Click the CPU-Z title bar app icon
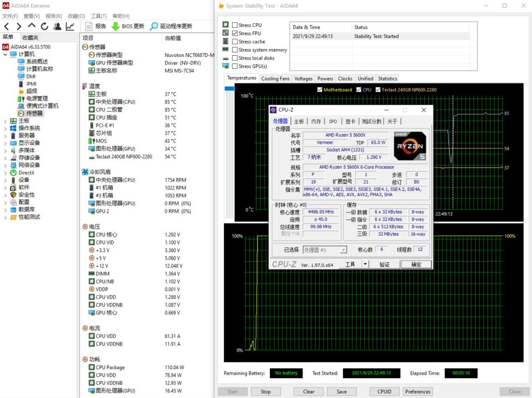This screenshot has width=532, height=398. tap(273, 110)
